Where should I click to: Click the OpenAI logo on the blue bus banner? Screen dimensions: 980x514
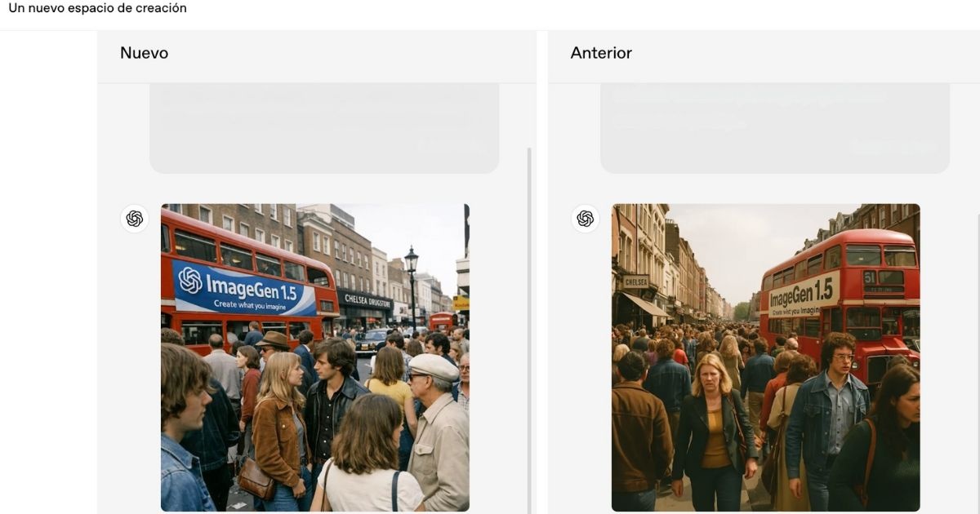point(190,281)
